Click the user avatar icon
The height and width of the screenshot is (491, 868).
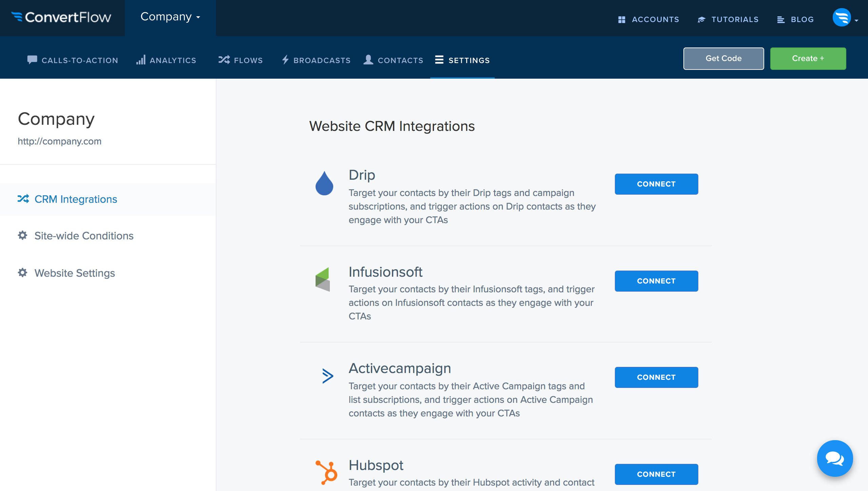click(842, 17)
